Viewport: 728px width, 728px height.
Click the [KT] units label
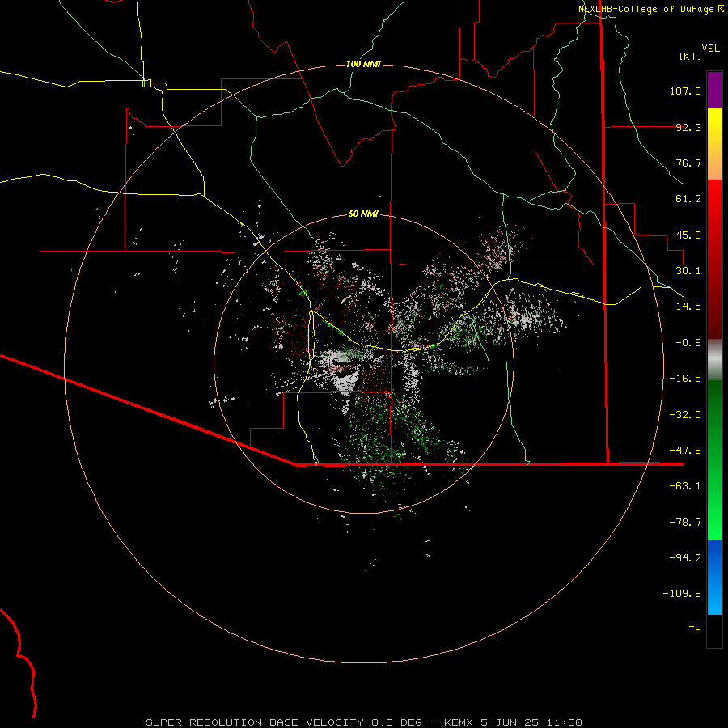tap(691, 56)
